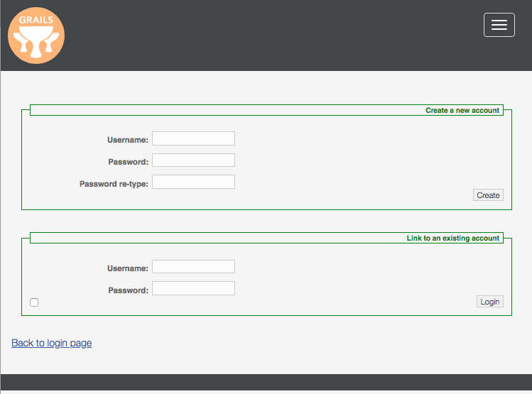This screenshot has height=394, width=532.
Task: Click Password field in Link to existing account
Action: click(193, 288)
